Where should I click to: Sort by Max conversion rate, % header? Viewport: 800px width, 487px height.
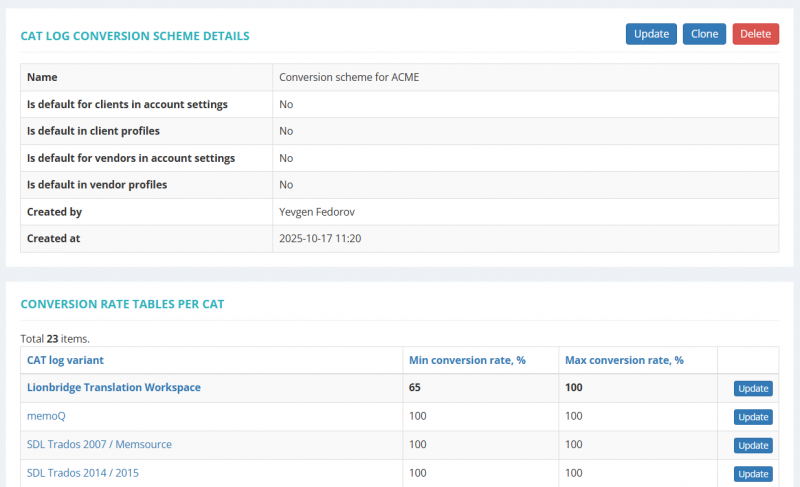coord(624,360)
